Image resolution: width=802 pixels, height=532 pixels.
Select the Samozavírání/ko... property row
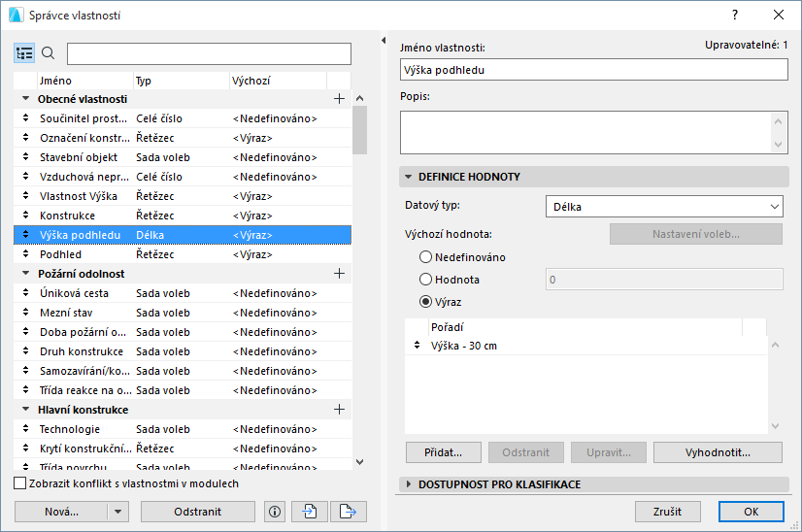pyautogui.click(x=183, y=371)
